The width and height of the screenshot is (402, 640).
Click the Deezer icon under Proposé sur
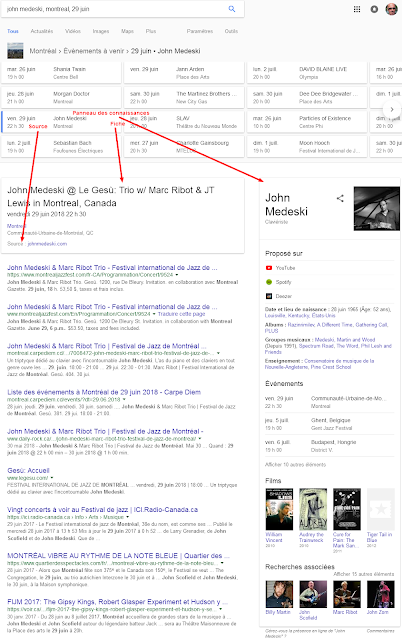[269, 296]
